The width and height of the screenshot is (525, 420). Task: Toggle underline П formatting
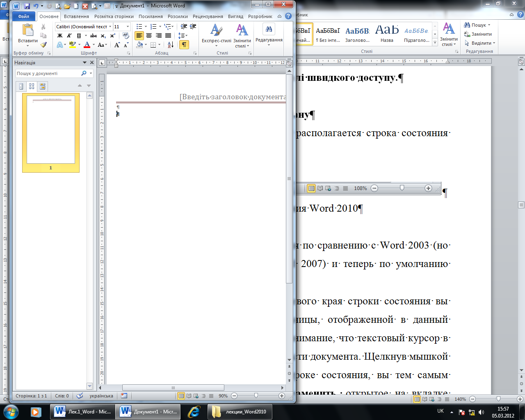coord(79,36)
